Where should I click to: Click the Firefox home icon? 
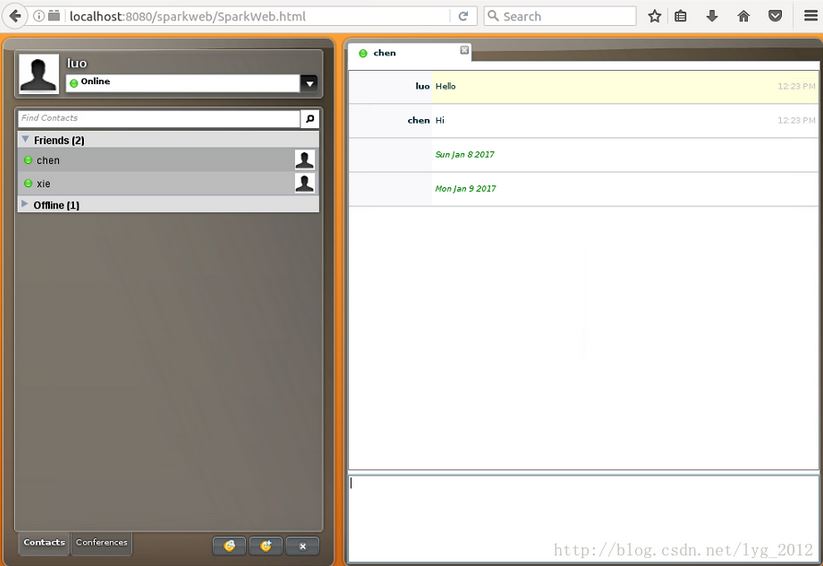point(743,16)
